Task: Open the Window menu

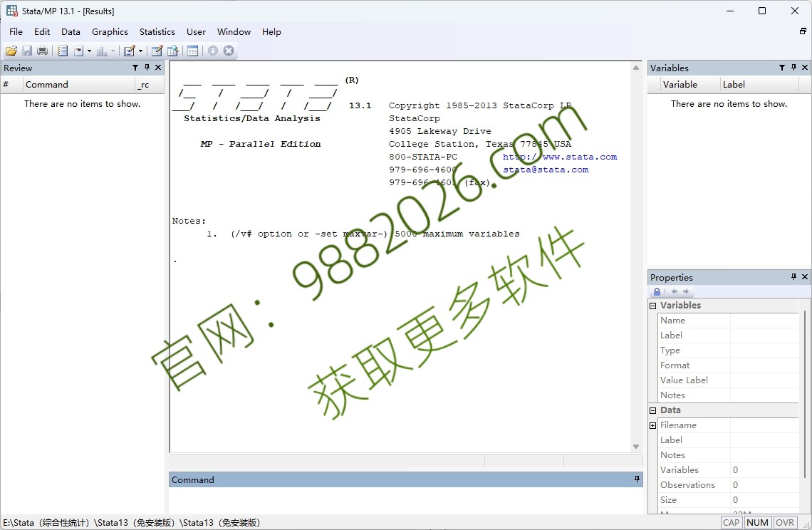Action: [234, 31]
